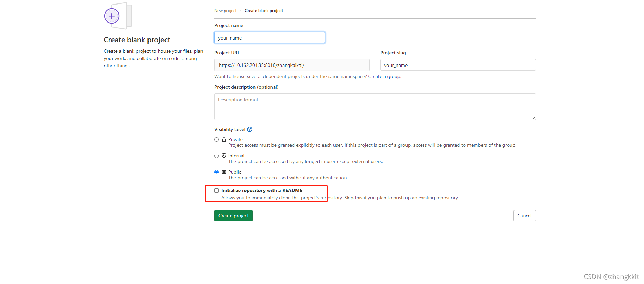The height and width of the screenshot is (284, 644).
Task: Click the Visibility Level label text
Action: coord(230,129)
